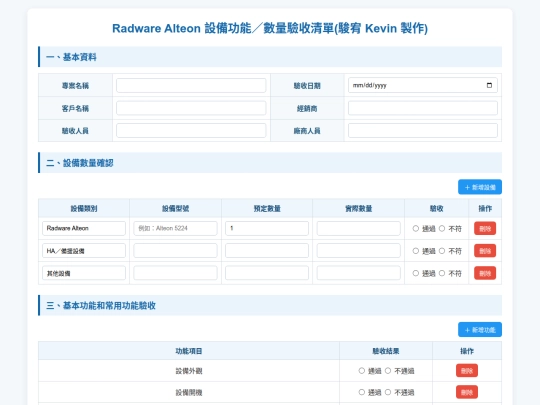Screen dimensions: 540x405
Task: Click the 實際數量 column header
Action: coord(359,208)
